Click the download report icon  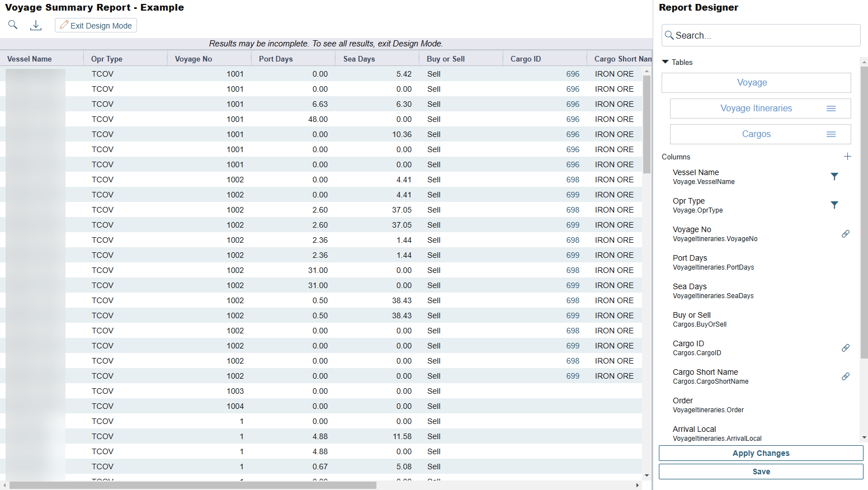pyautogui.click(x=36, y=25)
